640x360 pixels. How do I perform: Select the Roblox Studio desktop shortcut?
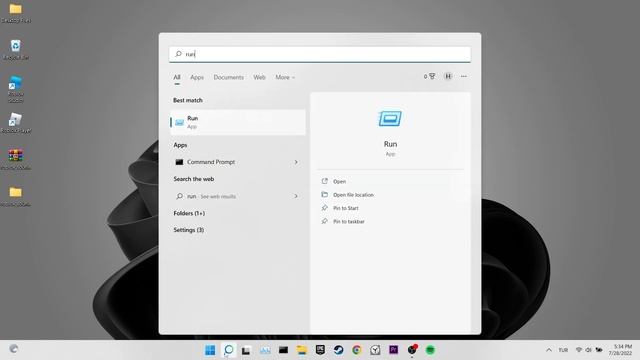(x=16, y=89)
